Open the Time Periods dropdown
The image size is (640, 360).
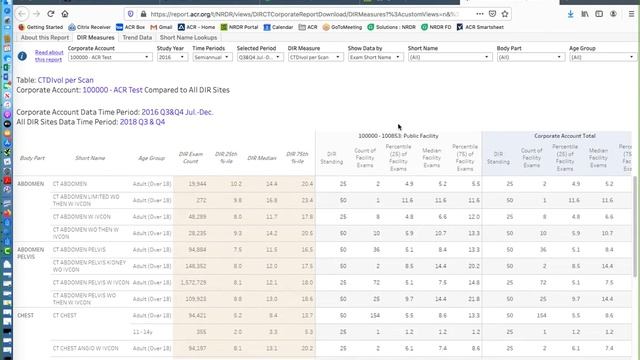212,57
